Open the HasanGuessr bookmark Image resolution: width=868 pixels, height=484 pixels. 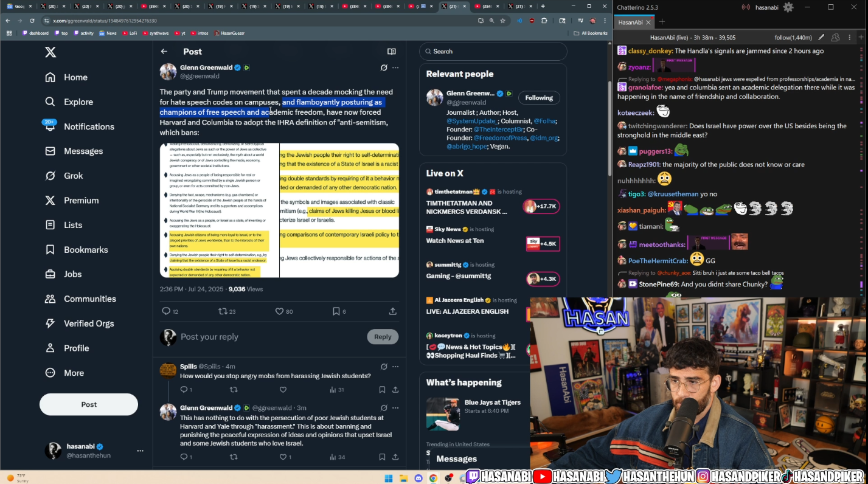[229, 33]
